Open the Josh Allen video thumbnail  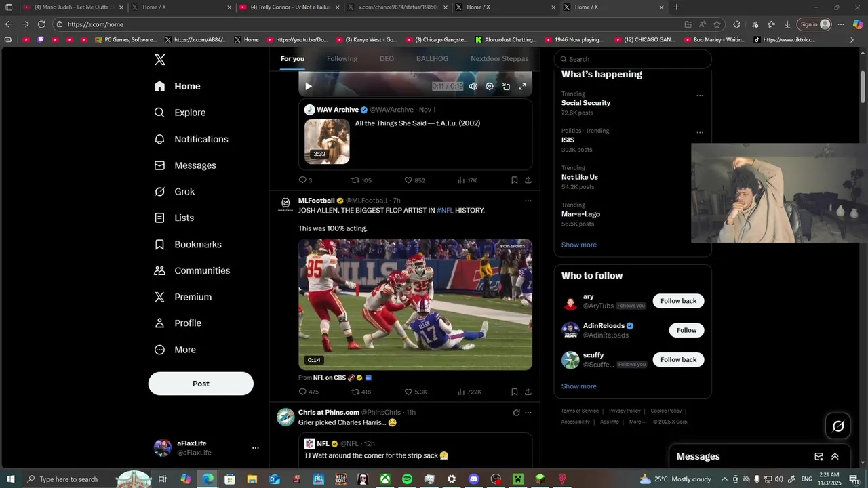click(415, 304)
